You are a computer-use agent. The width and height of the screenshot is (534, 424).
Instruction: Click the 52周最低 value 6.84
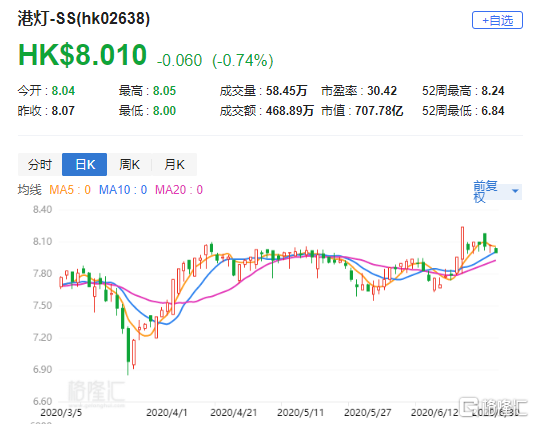[492, 111]
